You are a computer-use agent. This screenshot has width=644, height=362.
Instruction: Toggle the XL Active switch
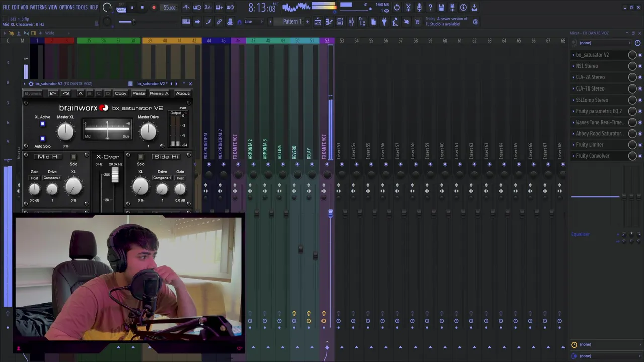tap(42, 124)
